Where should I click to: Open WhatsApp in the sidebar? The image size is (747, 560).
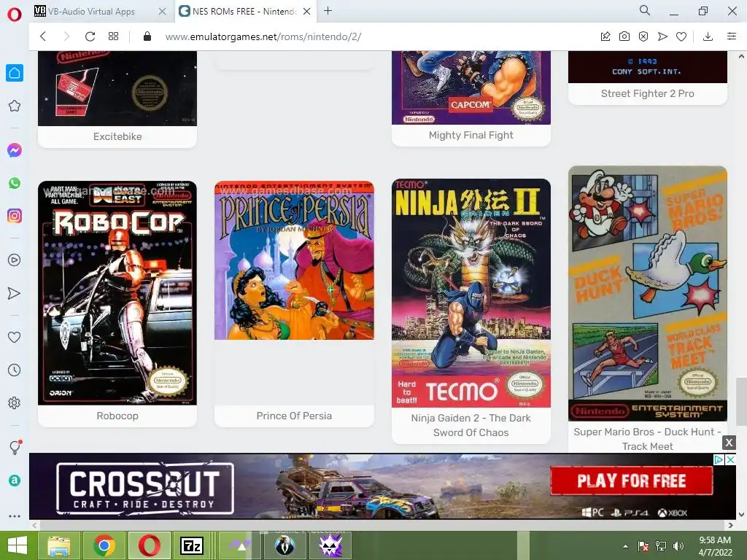pyautogui.click(x=15, y=183)
